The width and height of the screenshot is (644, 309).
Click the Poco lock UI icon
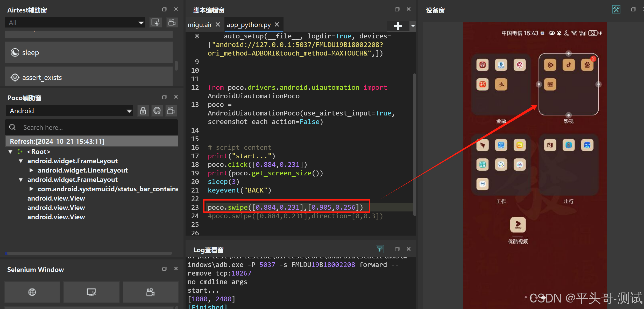(x=143, y=111)
